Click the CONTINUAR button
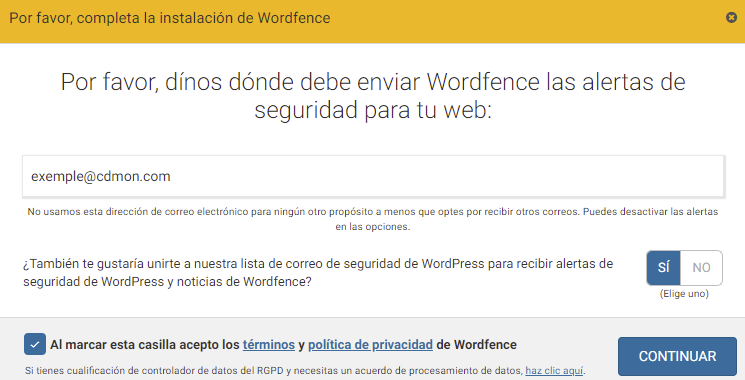The image size is (745, 380). pyautogui.click(x=677, y=356)
